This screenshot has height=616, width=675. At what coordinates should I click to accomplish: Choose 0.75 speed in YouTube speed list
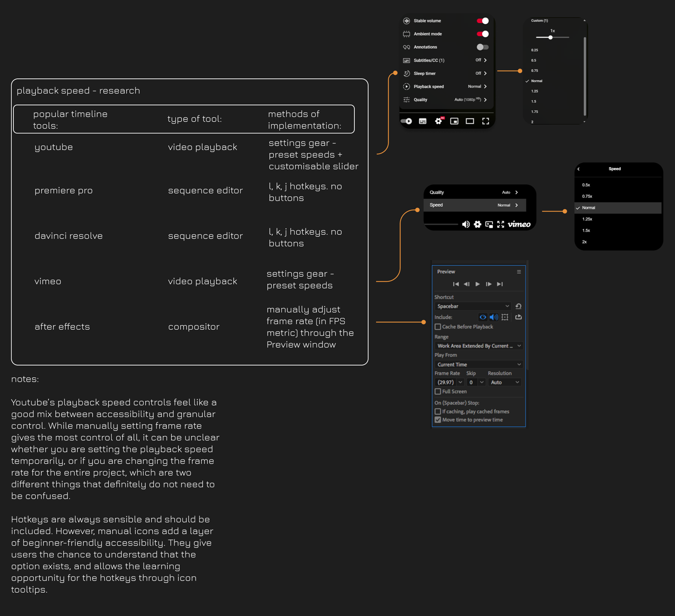[x=534, y=71]
